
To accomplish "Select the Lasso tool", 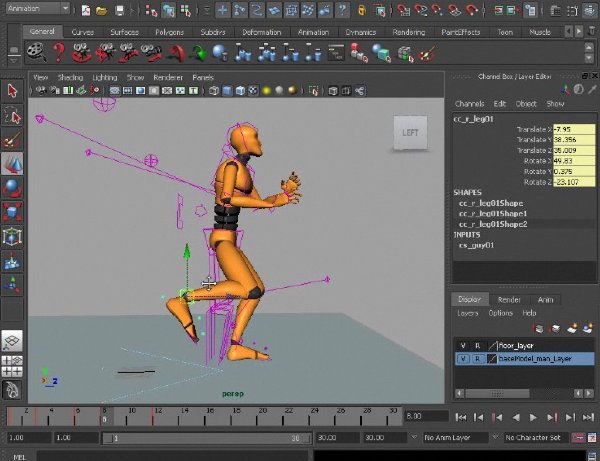I will coord(12,115).
